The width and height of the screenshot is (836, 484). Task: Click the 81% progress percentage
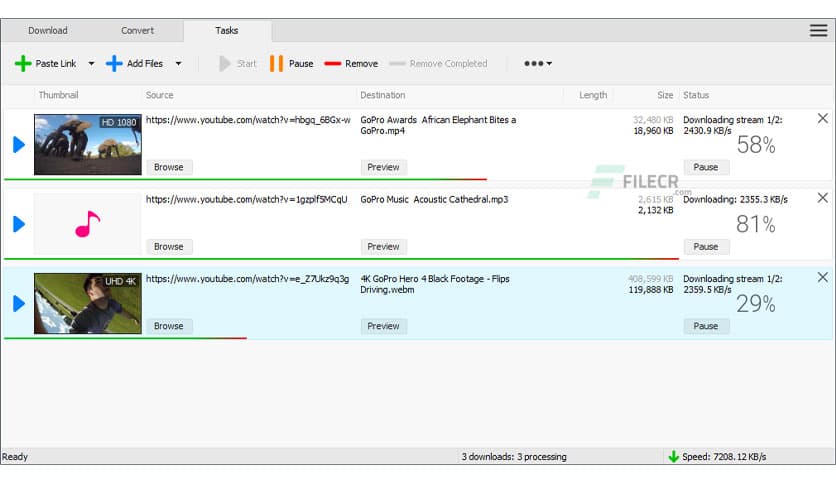pyautogui.click(x=756, y=224)
